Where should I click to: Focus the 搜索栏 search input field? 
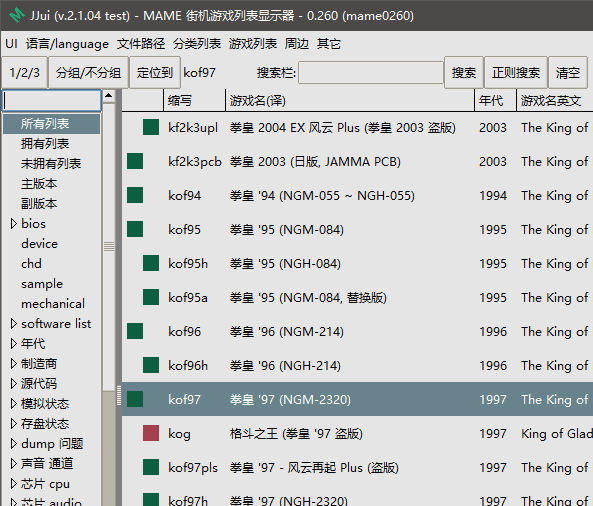371,73
